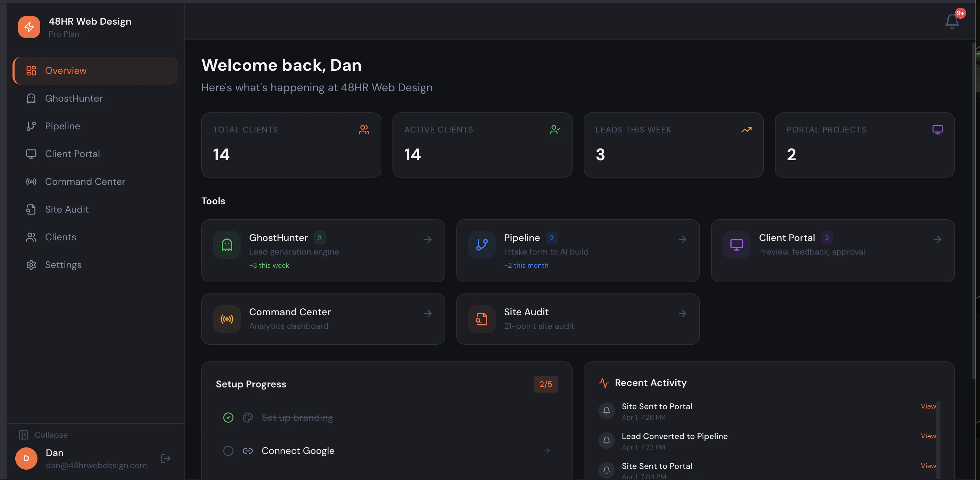Click the 48HR lightning bolt logo
The image size is (980, 480).
click(x=29, y=27)
